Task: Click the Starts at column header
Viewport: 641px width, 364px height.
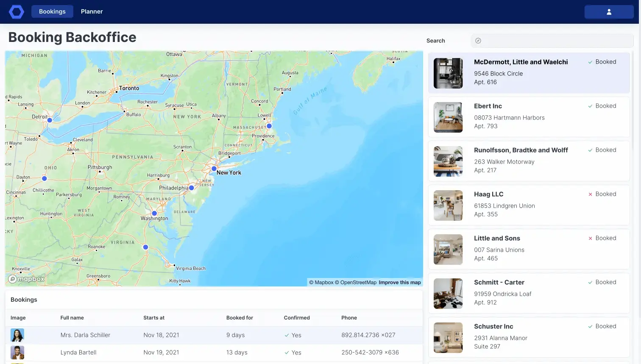Action: [154, 318]
